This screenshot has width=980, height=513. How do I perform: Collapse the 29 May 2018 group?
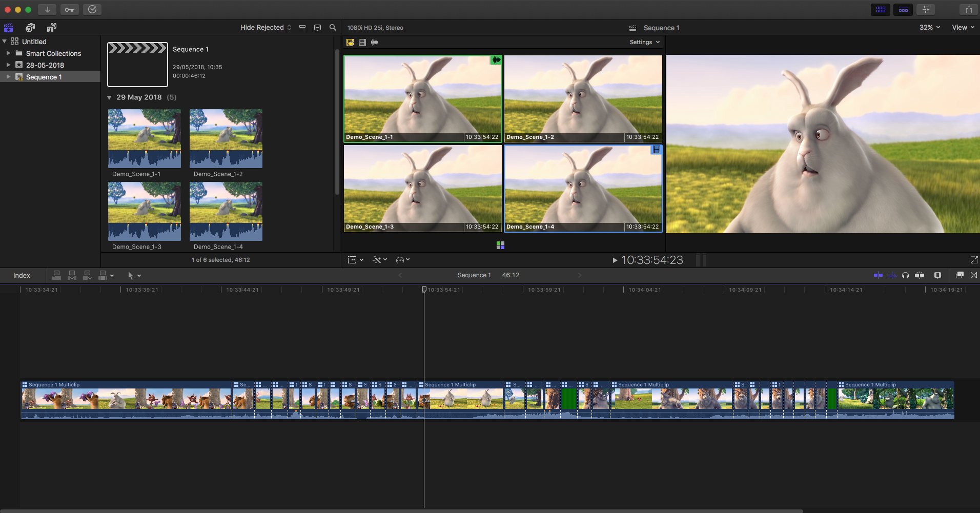pos(109,97)
